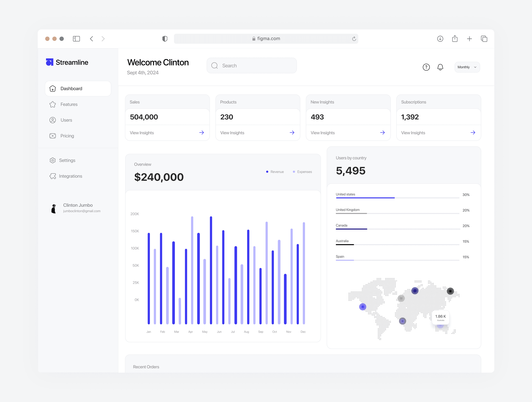
Task: Click the privacy shield icon
Action: pyautogui.click(x=165, y=39)
